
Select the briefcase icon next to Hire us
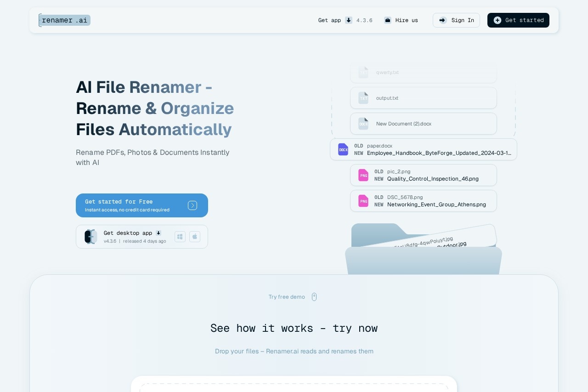coord(387,20)
